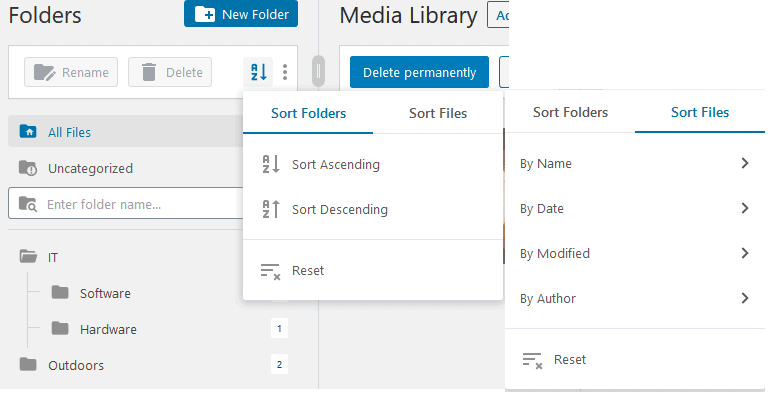Click the Rename folder button
The image size is (771, 397).
tap(71, 72)
